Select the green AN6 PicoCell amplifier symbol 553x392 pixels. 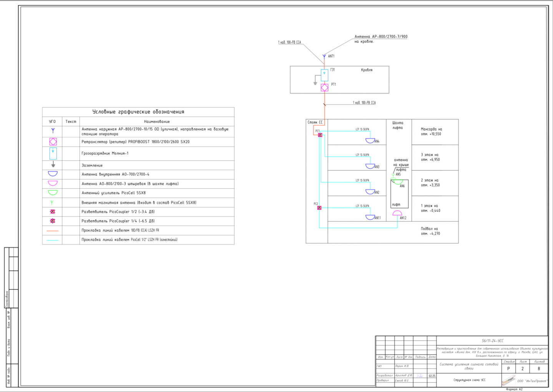click(398, 182)
